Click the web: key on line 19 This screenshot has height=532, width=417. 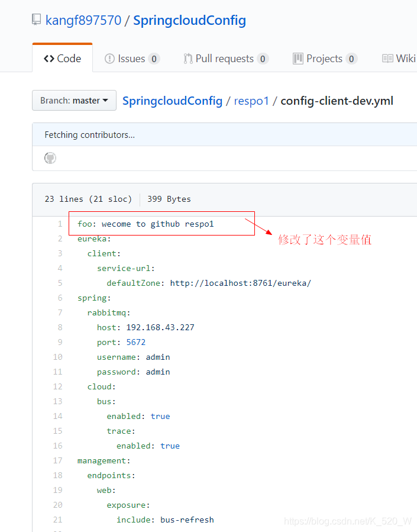coord(106,490)
